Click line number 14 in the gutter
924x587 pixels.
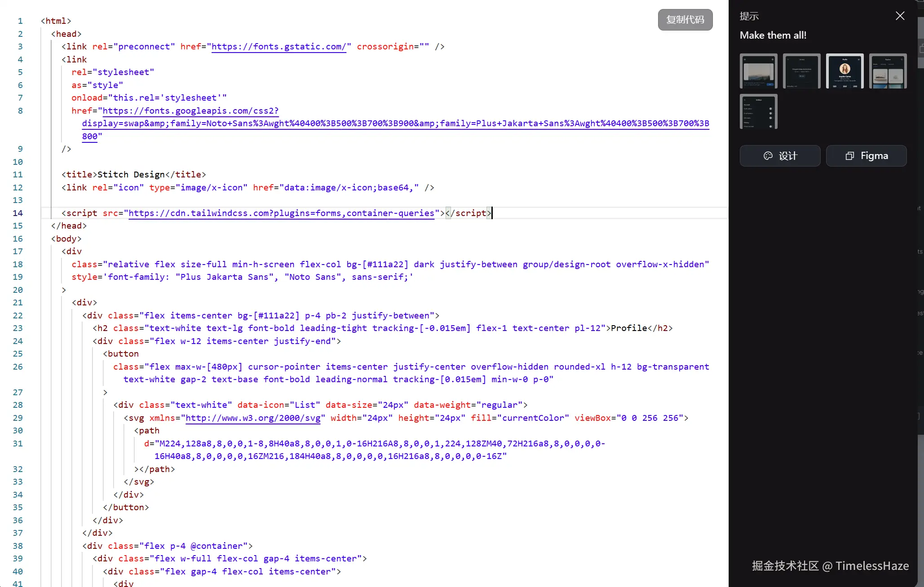tap(18, 213)
